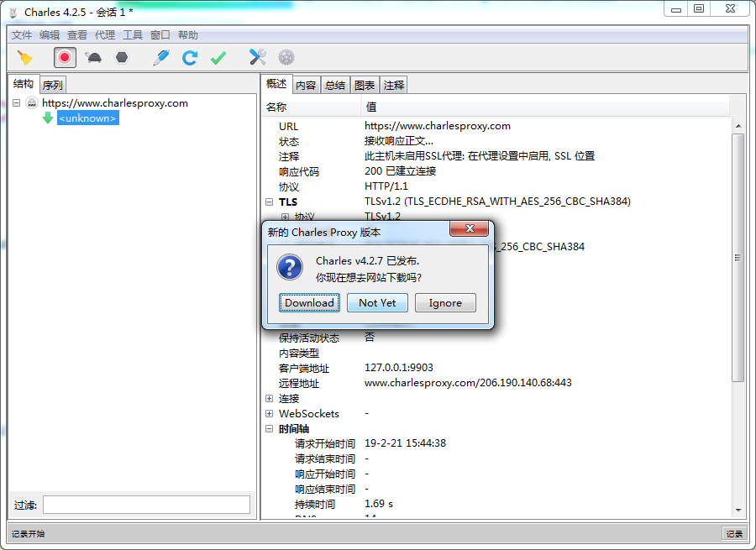
Task: Click the green validate checkmark icon
Action: pyautogui.click(x=218, y=58)
